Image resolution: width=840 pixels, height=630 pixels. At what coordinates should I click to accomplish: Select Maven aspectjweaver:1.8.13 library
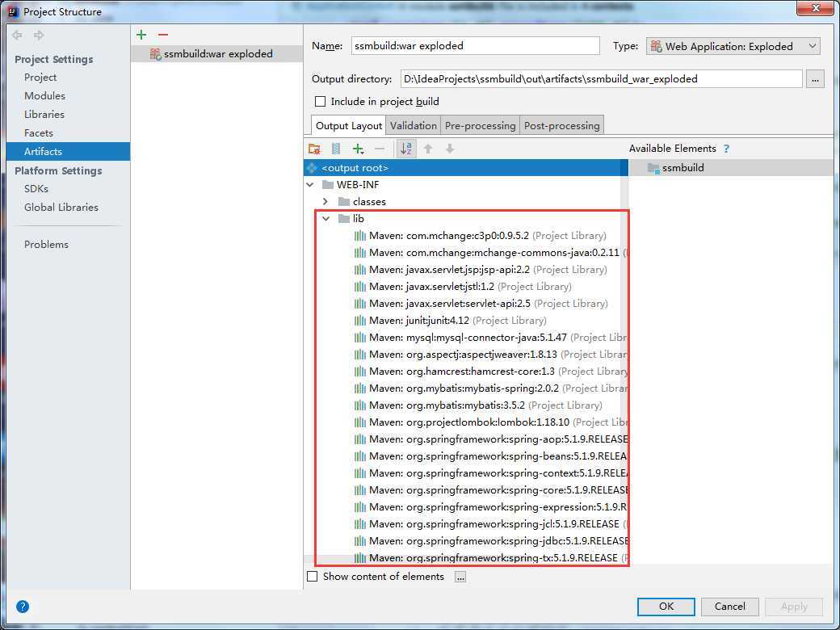tap(491, 354)
